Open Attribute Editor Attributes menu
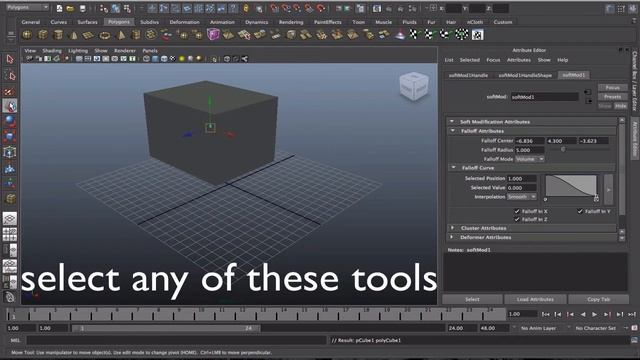 [519, 60]
